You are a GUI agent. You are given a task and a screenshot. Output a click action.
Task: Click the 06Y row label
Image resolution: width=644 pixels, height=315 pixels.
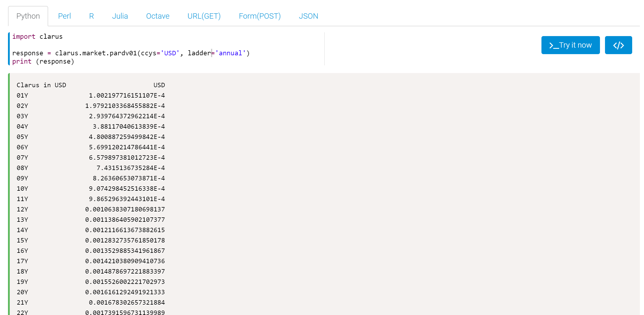(x=22, y=147)
